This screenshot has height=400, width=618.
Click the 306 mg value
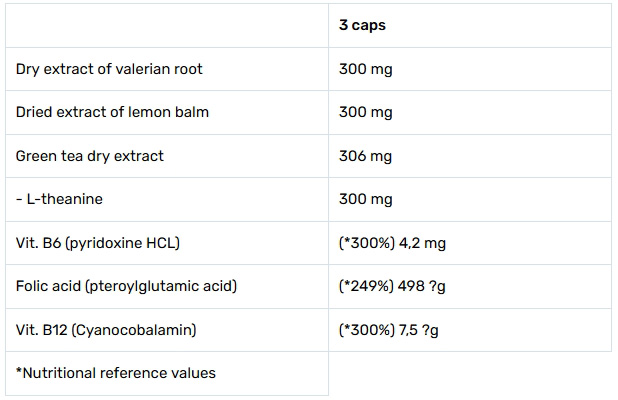click(x=365, y=156)
